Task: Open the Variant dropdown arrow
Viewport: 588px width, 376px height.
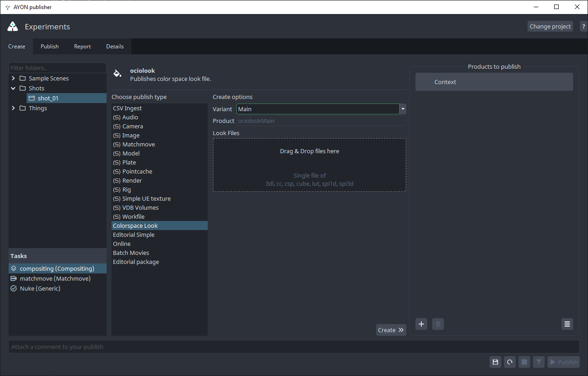Action: click(403, 109)
